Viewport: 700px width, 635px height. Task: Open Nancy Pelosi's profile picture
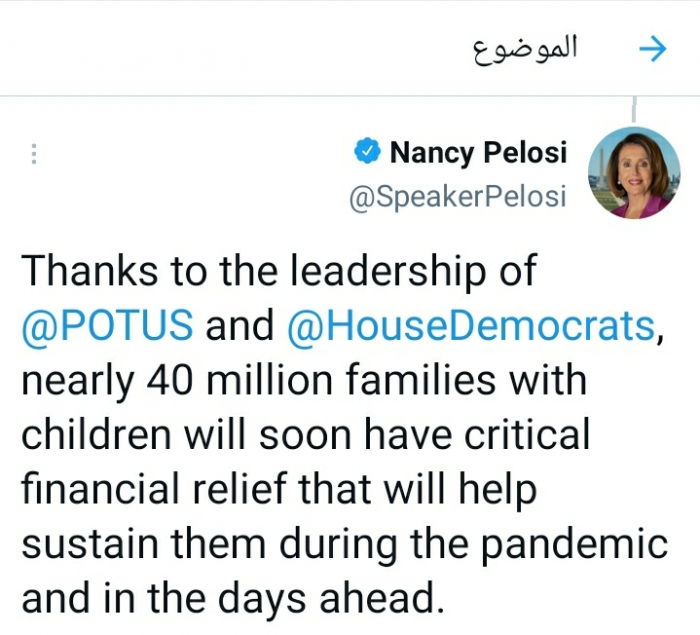tap(634, 173)
